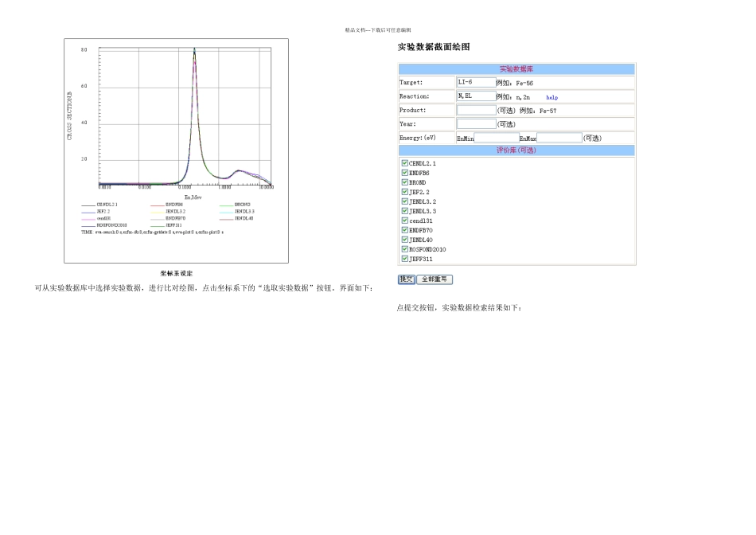
Task: Click the Reaction: label
Action: pyautogui.click(x=414, y=96)
